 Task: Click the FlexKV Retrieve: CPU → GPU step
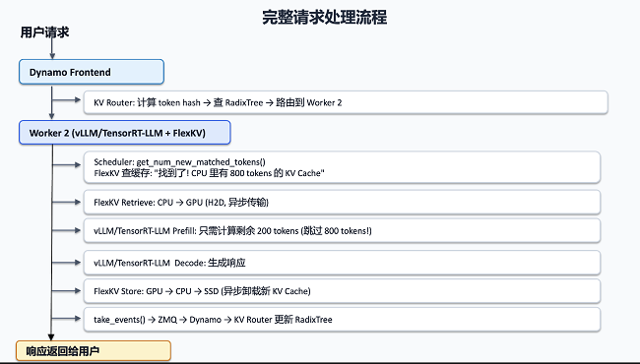[x=342, y=203]
